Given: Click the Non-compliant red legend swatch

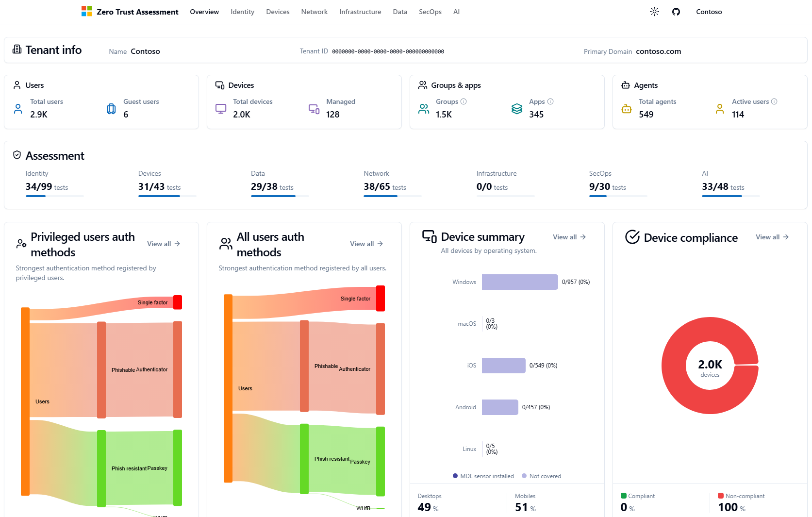Looking at the screenshot, I should [x=721, y=496].
